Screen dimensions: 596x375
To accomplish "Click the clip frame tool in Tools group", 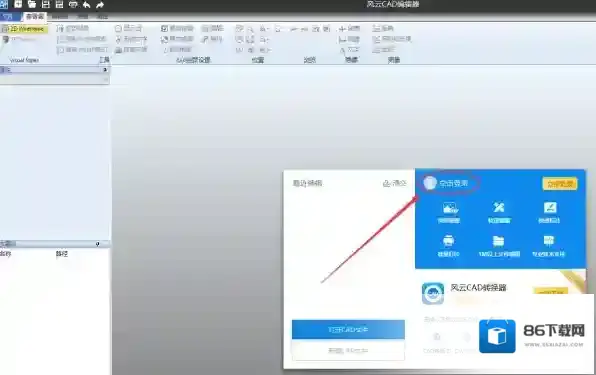I will [x=73, y=28].
